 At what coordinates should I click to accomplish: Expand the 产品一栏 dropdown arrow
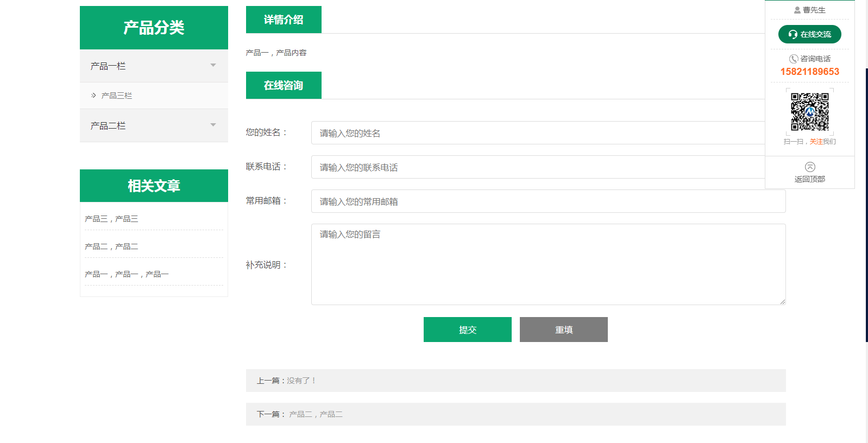213,65
